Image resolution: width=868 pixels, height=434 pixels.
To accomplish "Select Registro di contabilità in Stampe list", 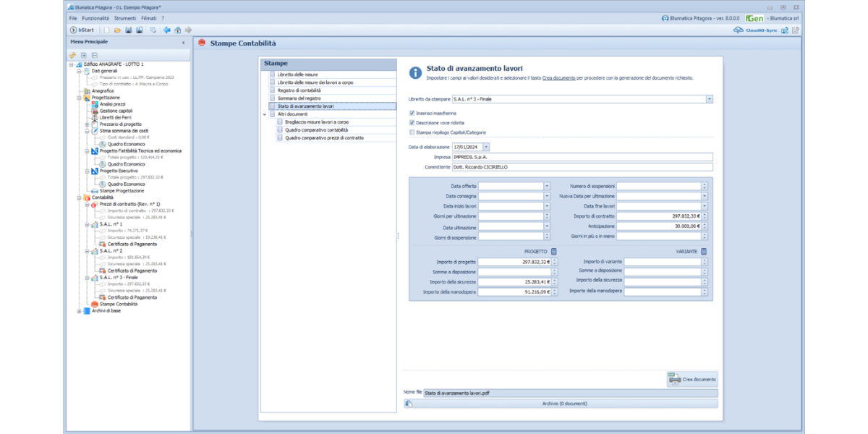I will coord(299,90).
